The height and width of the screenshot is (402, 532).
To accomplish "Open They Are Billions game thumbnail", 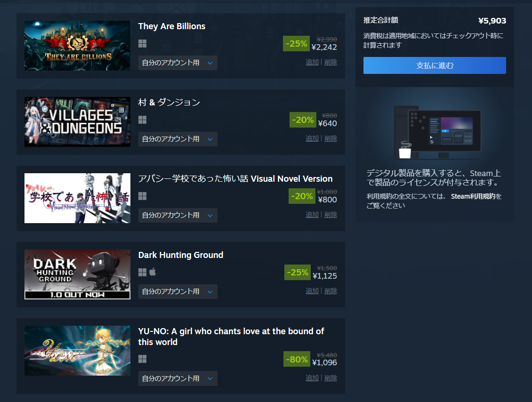I will pyautogui.click(x=77, y=46).
